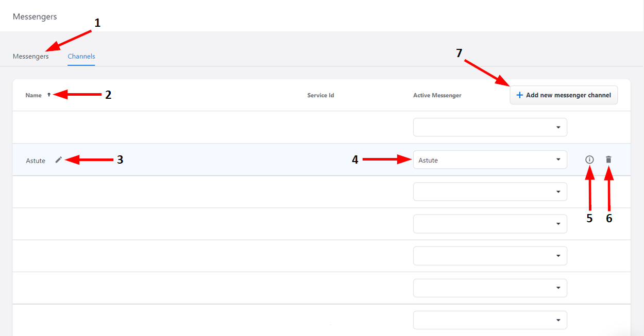This screenshot has height=336, width=644.
Task: Open the dropdown directly below Astute row
Action: click(x=489, y=192)
